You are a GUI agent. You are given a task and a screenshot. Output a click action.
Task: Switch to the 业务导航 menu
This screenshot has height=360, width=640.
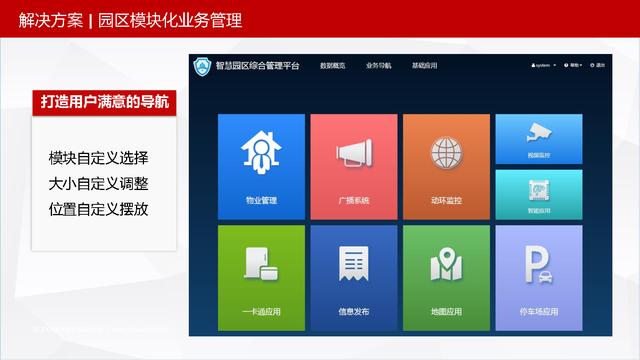point(379,66)
